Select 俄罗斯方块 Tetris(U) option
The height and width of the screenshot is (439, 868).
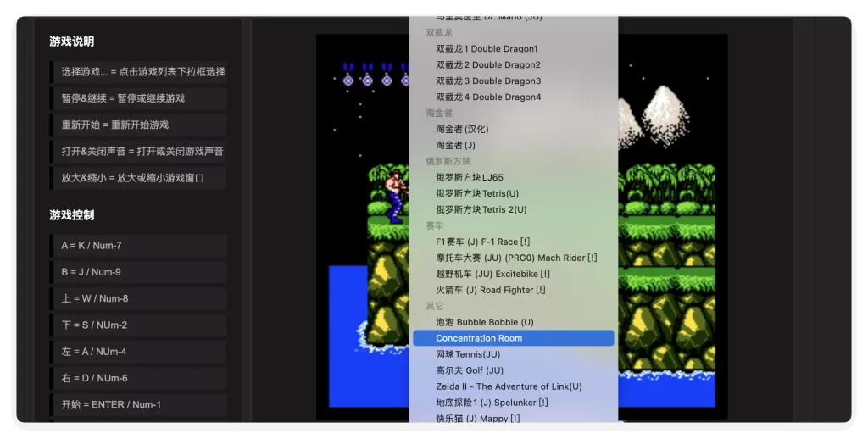coord(477,194)
